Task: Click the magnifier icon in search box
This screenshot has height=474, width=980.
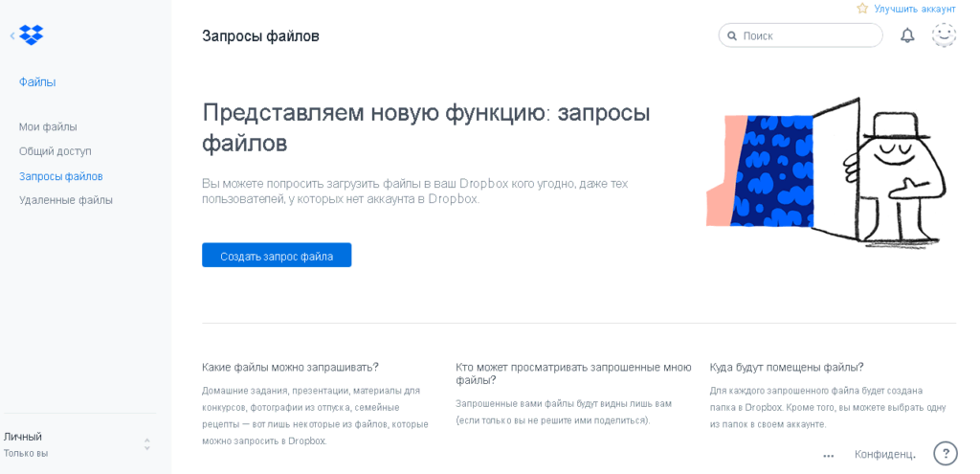Action: [732, 36]
